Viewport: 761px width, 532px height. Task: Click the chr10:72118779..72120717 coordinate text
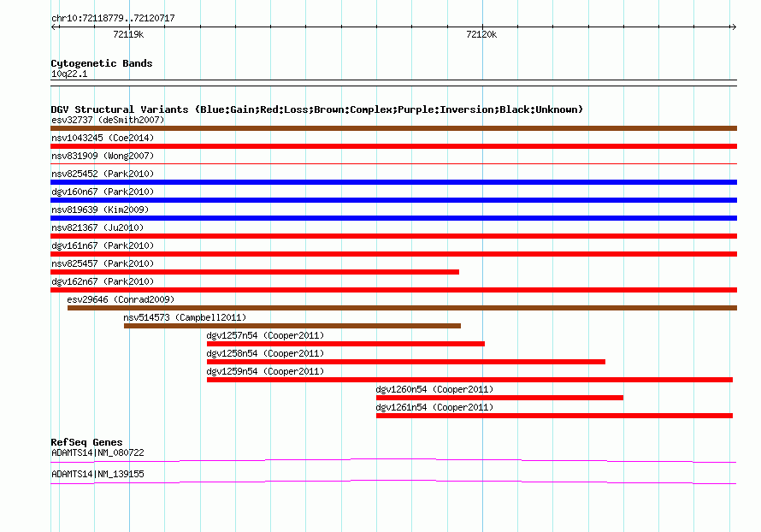113,19
